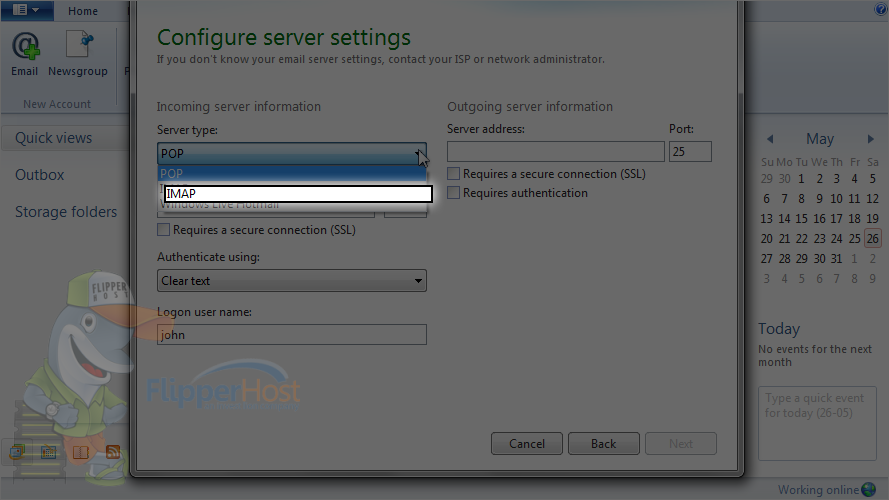Switch to Feeds RSS icon
The width and height of the screenshot is (889, 500).
tap(113, 452)
